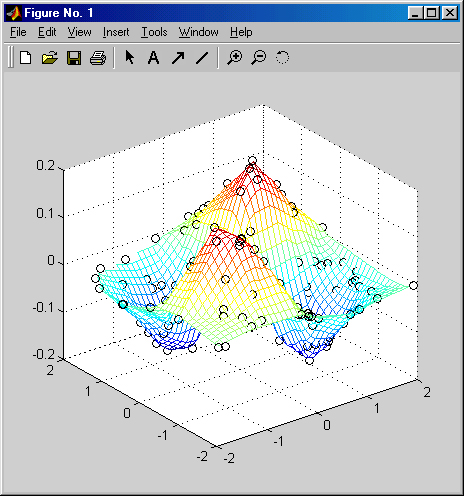The height and width of the screenshot is (496, 464).
Task: Open the Help menu
Action: (241, 32)
